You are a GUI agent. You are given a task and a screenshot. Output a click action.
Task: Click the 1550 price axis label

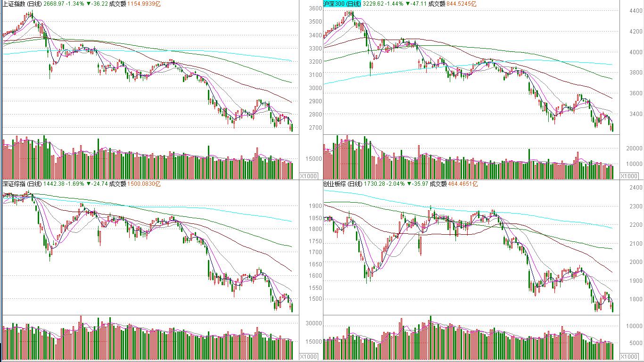[x=316, y=288]
